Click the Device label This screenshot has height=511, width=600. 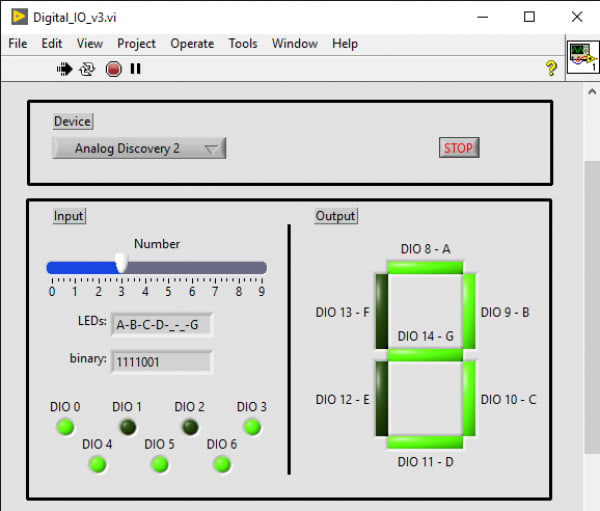(73, 122)
